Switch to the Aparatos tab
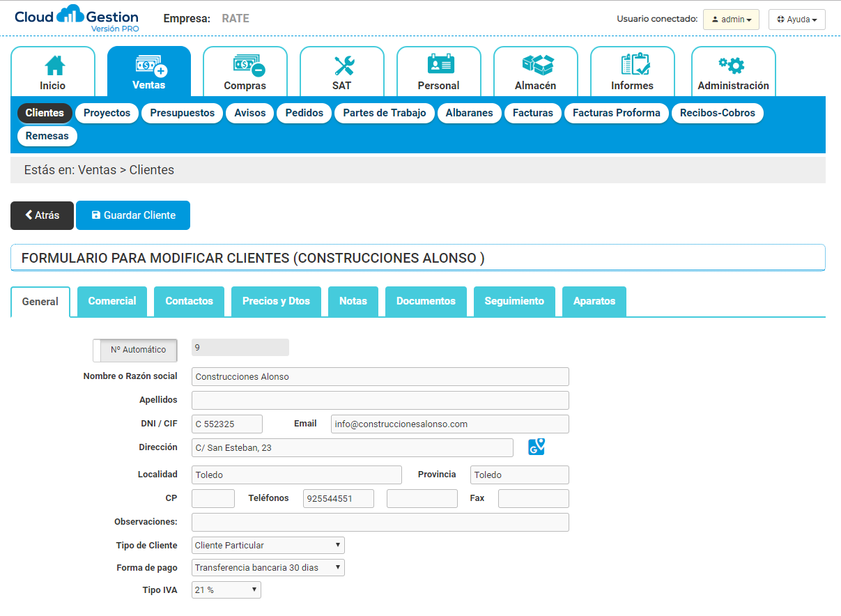 (594, 301)
